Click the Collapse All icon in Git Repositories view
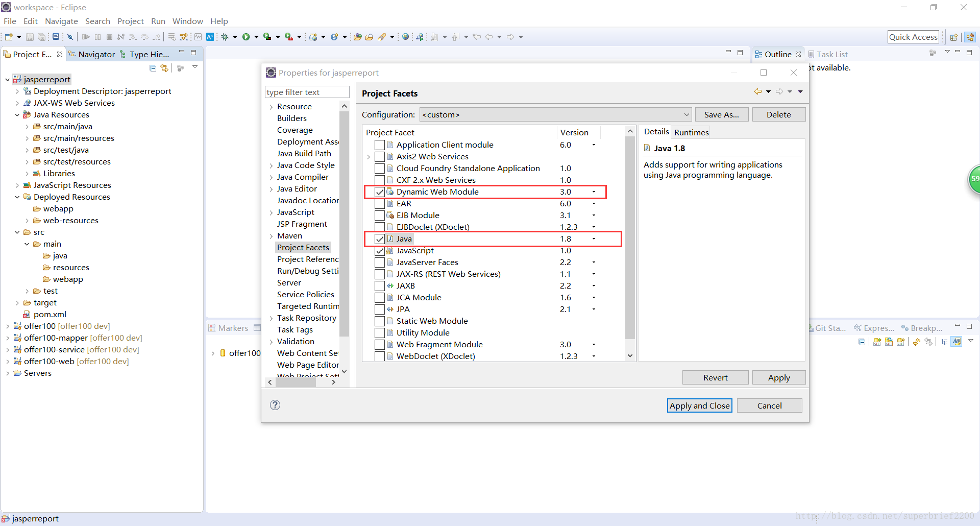 (862, 342)
